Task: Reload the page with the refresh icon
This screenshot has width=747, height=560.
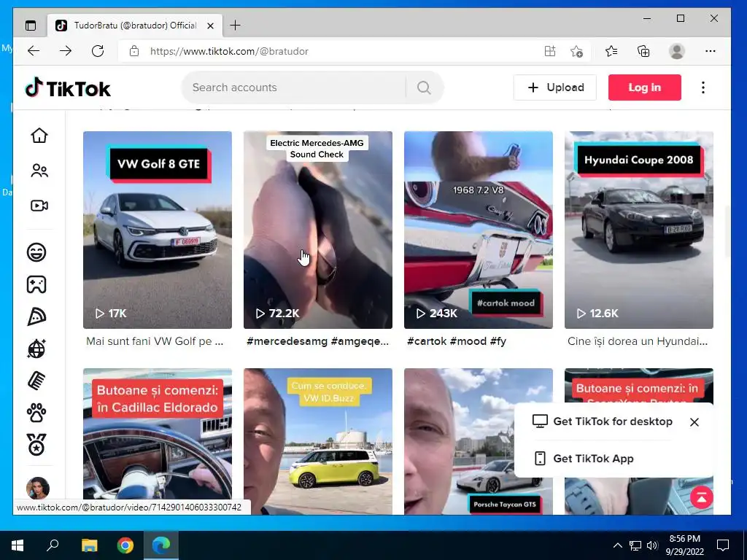Action: 98,51
